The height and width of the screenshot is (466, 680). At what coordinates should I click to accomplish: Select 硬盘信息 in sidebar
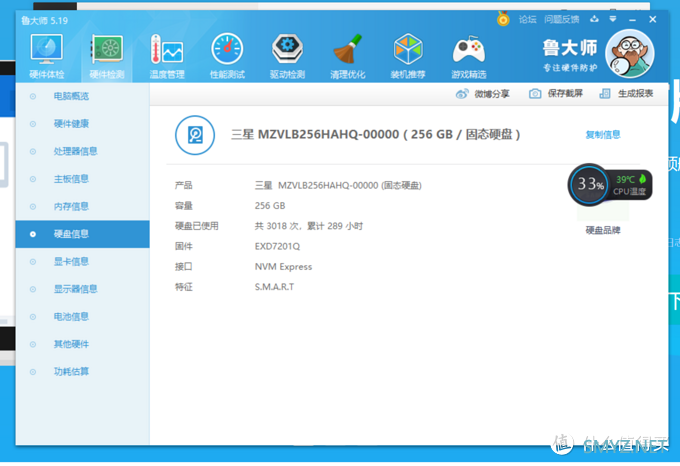(x=82, y=234)
